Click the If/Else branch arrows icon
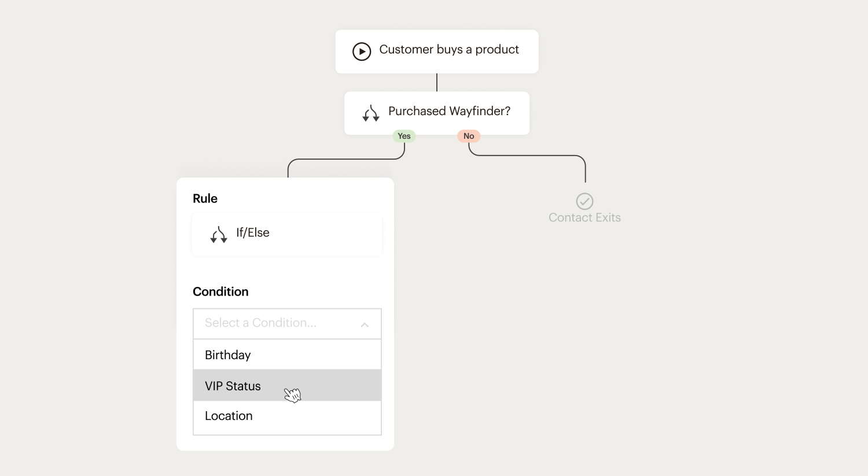This screenshot has width=868, height=476. pos(219,234)
